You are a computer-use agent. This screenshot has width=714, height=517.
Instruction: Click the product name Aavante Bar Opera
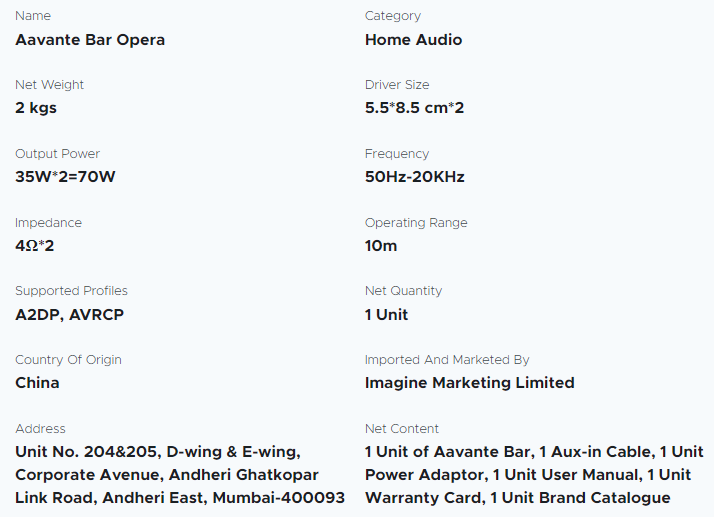[90, 40]
